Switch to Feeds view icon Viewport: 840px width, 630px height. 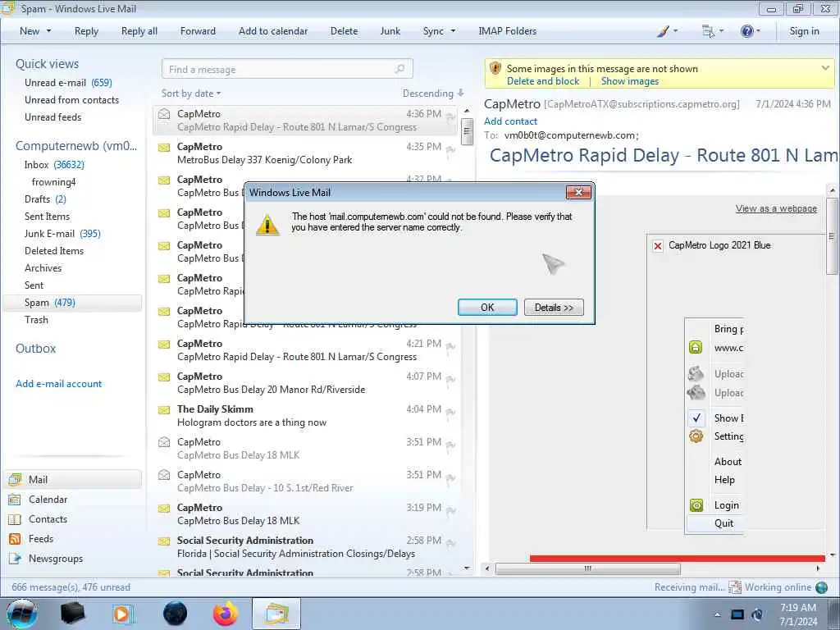tap(15, 539)
